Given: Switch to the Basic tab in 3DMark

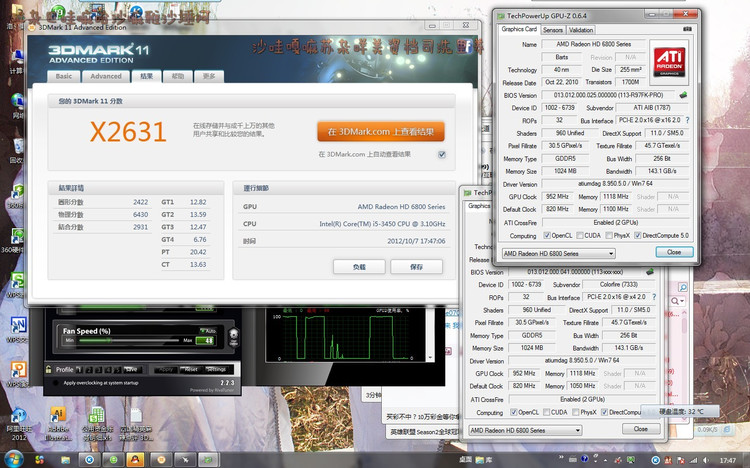Looking at the screenshot, I should [x=64, y=76].
